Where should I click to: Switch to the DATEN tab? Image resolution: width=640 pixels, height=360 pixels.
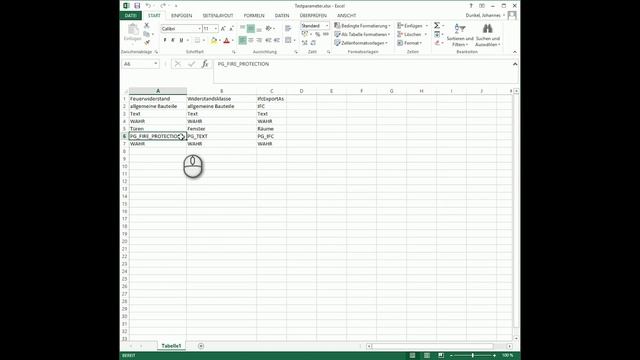coord(282,16)
